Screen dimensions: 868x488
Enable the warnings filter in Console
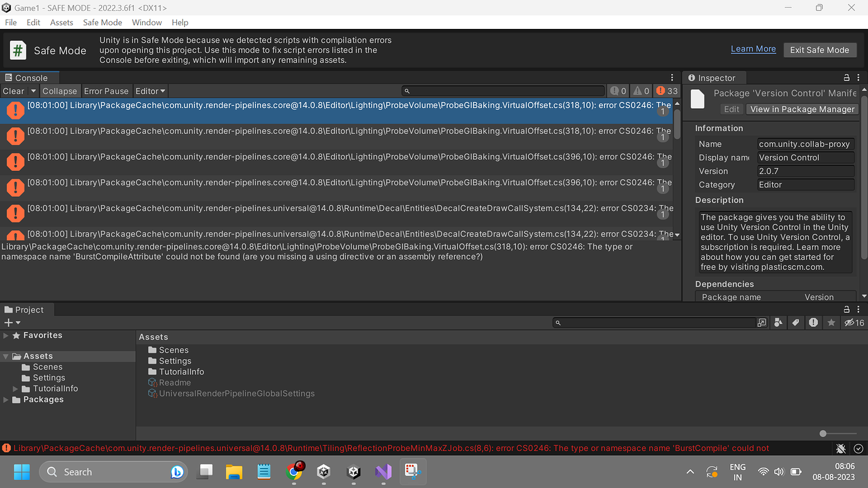point(642,91)
